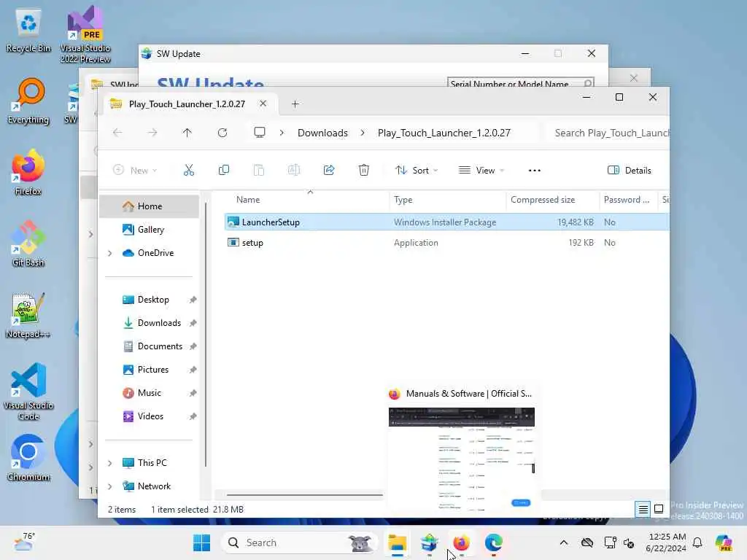Click the Copy icon in Explorer toolbar
Viewport: 747px width, 560px height.
[223, 170]
